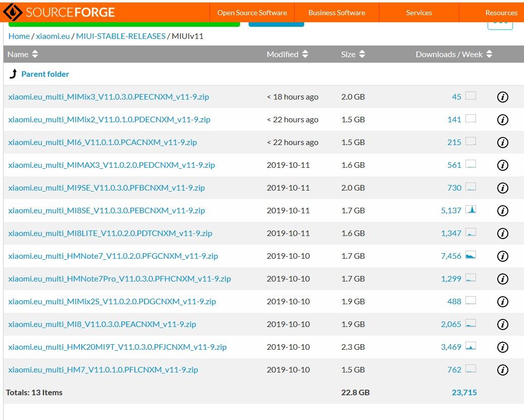The width and height of the screenshot is (524, 420).
Task: View download sparkline chart for HMK20MI9T row
Action: click(x=470, y=346)
